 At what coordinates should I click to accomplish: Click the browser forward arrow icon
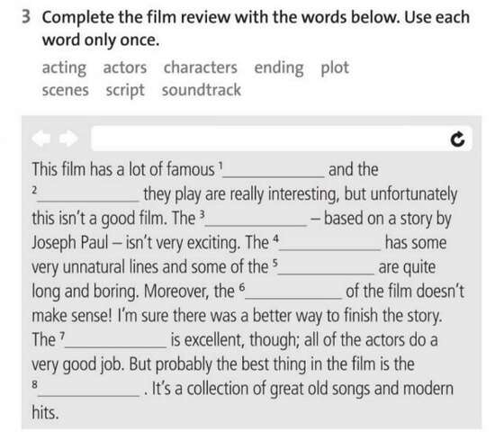68,139
